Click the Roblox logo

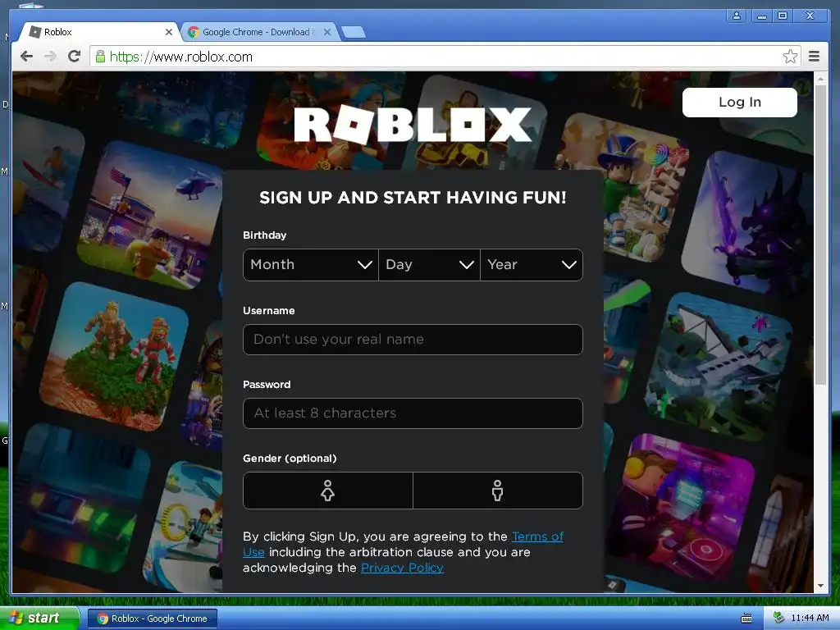(413, 125)
